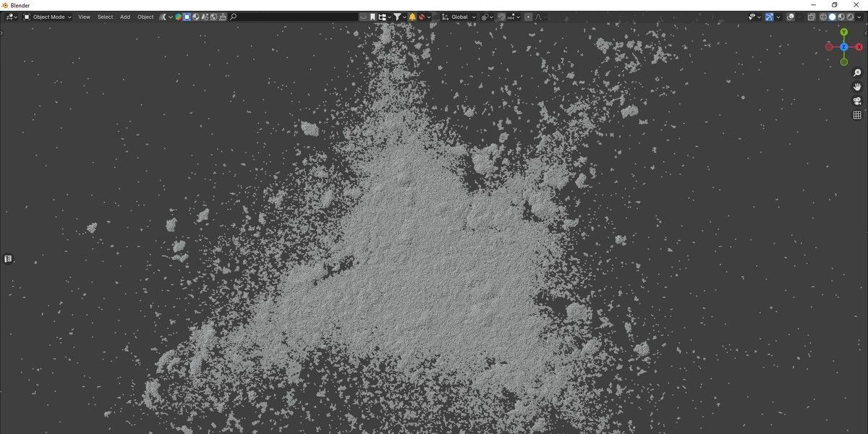The image size is (868, 434).
Task: Switch to wireframe shading
Action: (x=822, y=17)
